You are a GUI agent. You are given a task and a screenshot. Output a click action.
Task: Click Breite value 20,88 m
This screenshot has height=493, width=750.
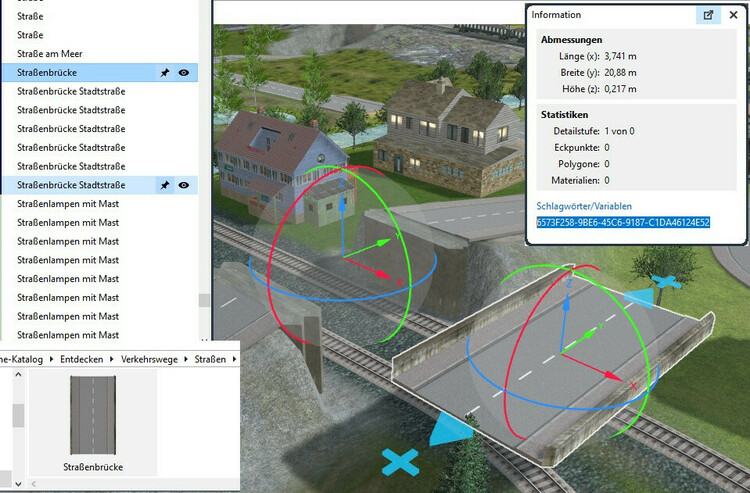coord(620,73)
